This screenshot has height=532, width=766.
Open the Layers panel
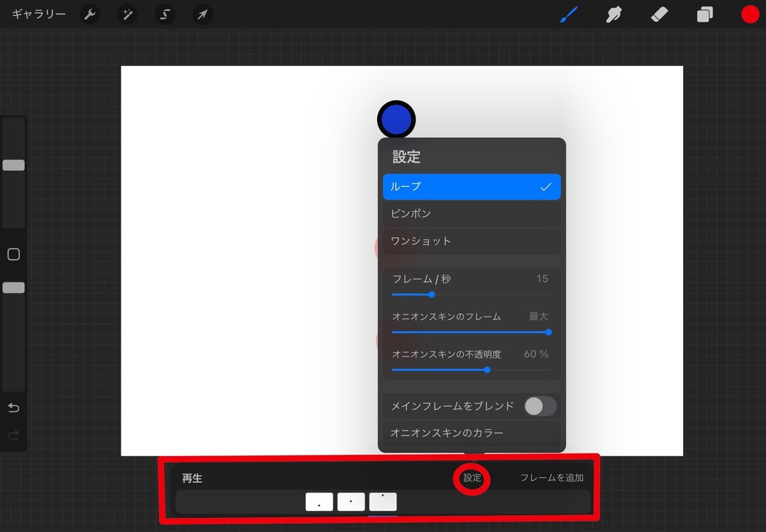[x=705, y=15]
